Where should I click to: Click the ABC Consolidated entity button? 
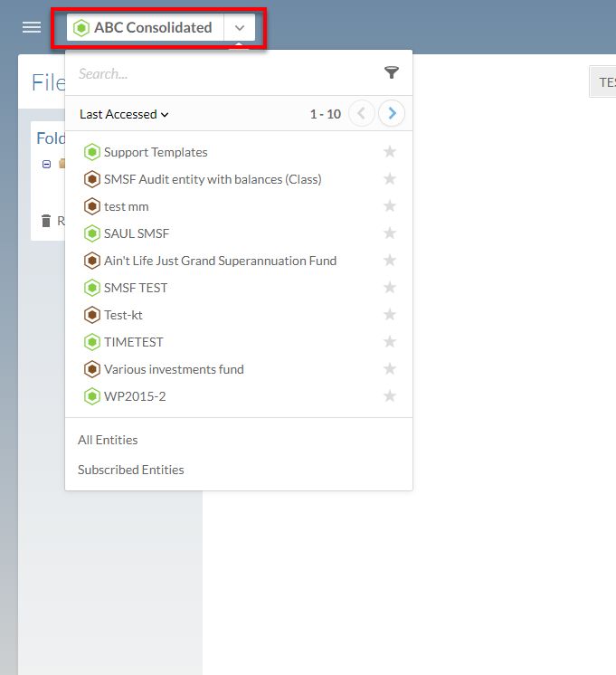pyautogui.click(x=145, y=27)
